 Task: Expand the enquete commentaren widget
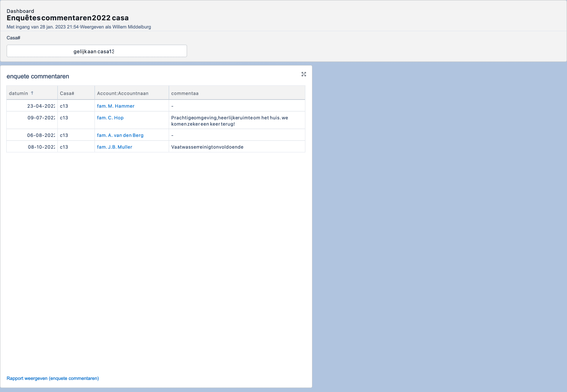(304, 74)
